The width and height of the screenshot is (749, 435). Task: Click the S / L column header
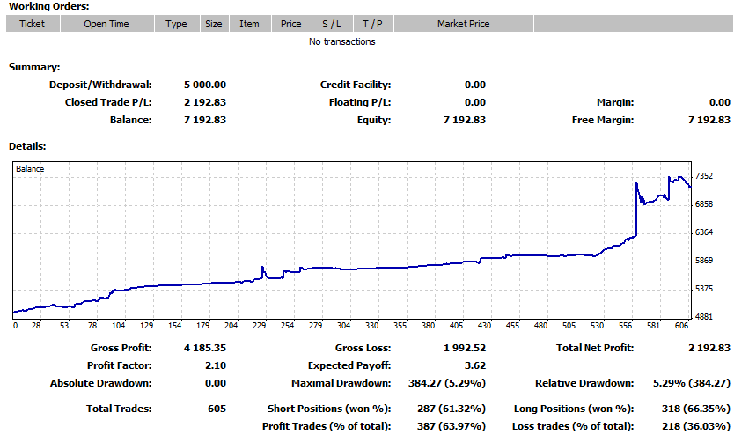(331, 24)
